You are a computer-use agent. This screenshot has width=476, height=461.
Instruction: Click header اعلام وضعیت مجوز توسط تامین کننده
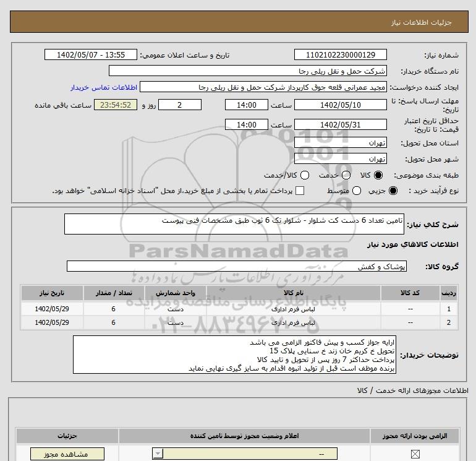(244, 436)
